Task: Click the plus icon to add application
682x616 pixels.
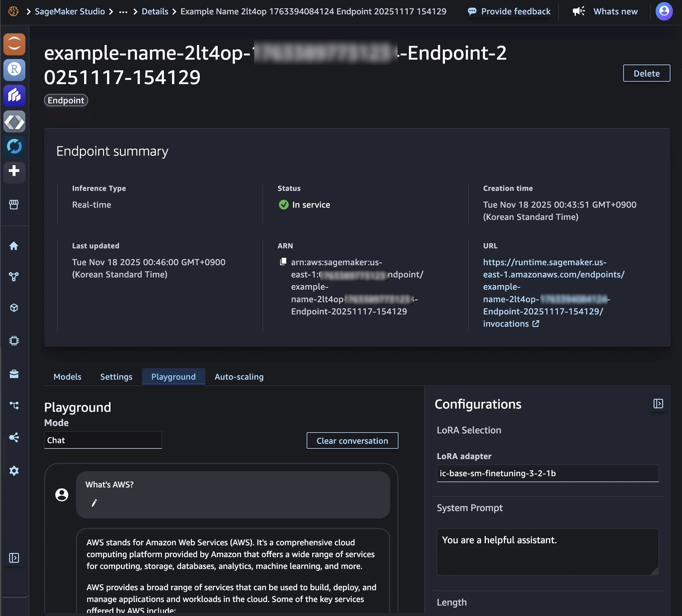Action: 14,171
